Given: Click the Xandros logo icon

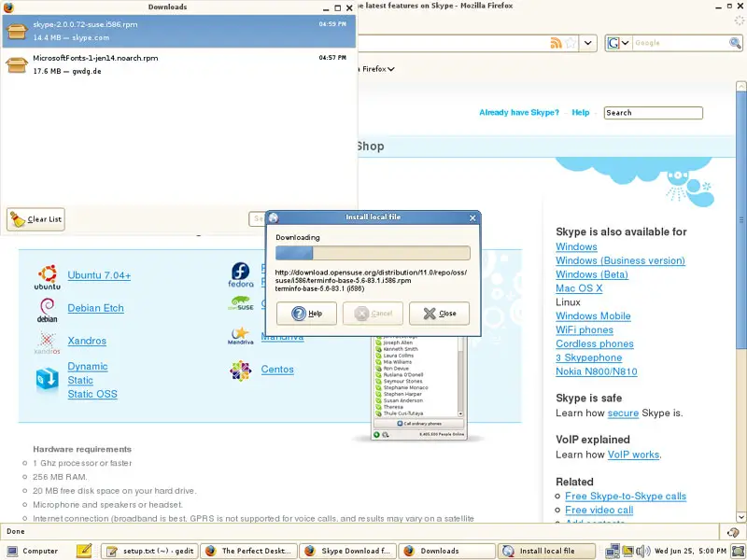Looking at the screenshot, I should [48, 343].
